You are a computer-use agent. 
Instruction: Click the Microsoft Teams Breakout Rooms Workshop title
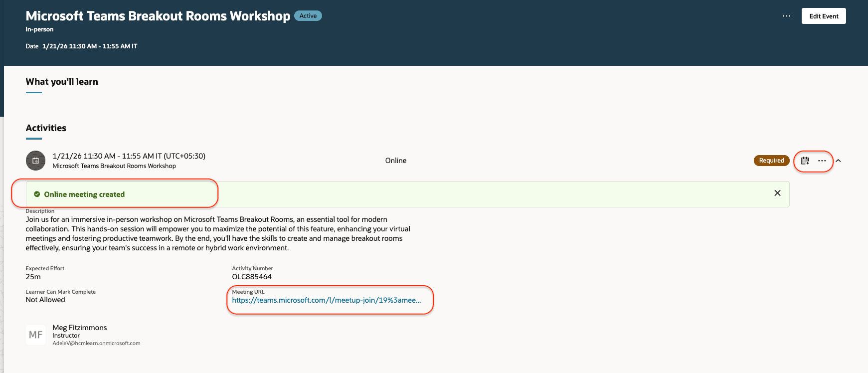(x=158, y=16)
